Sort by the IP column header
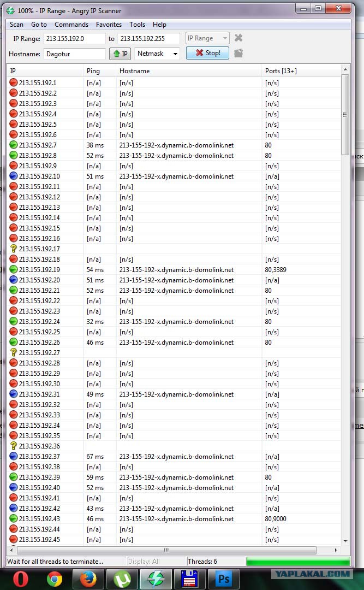Screen dimensions: 364x590 [45, 70]
